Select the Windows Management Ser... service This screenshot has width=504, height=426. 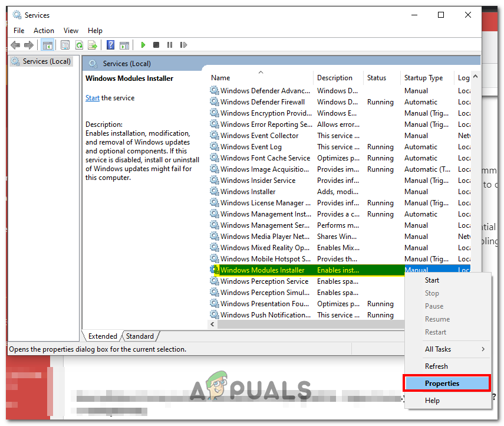coord(340,225)
